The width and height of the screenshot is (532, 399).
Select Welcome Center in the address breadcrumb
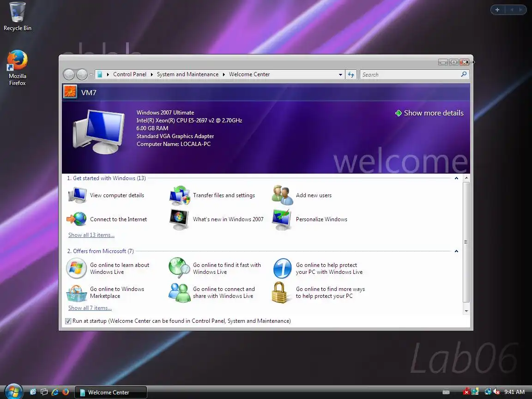pyautogui.click(x=249, y=74)
